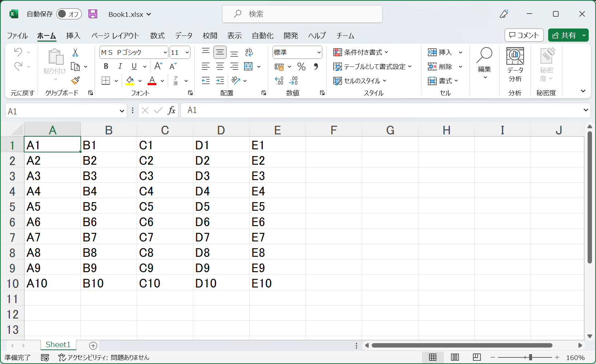Expand the formula bar
Viewport: 596px width, 364px height.
click(586, 110)
